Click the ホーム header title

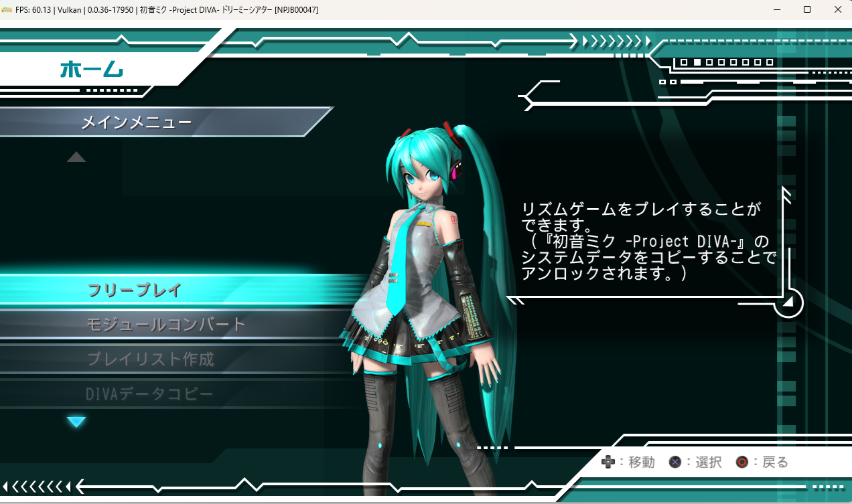pos(92,69)
